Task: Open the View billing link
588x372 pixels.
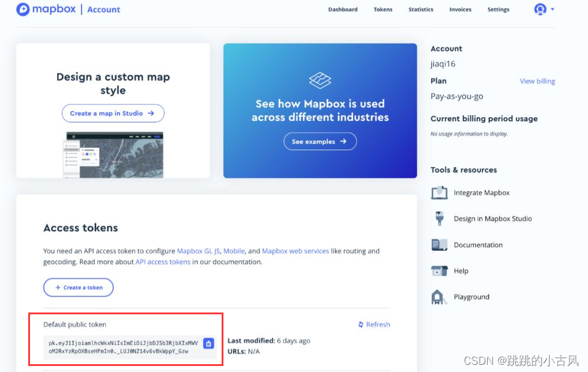Action: [x=537, y=81]
